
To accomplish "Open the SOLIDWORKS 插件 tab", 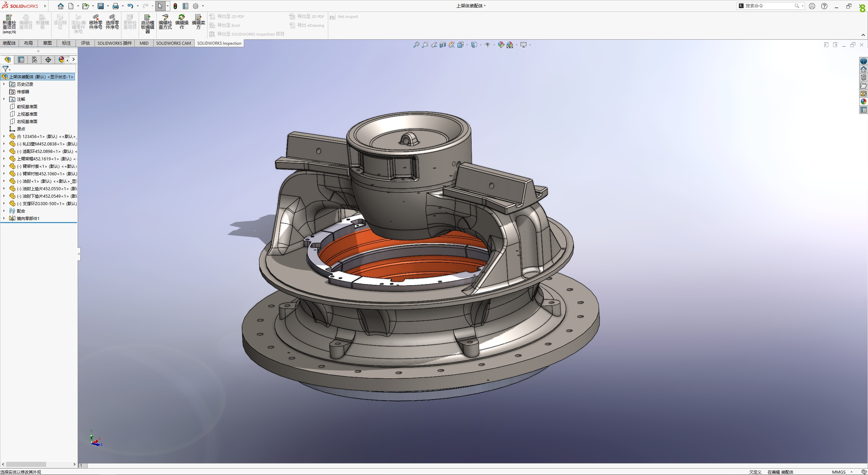I will [115, 43].
